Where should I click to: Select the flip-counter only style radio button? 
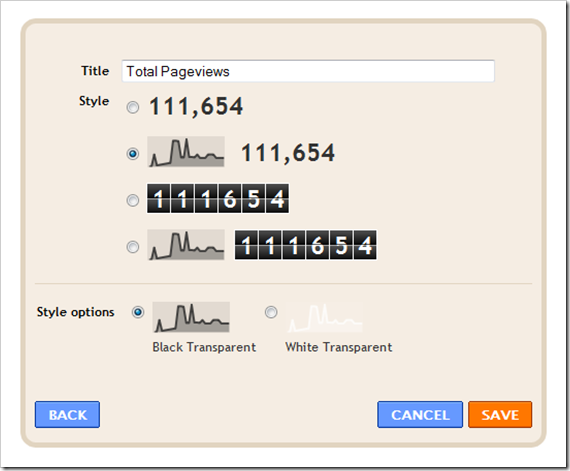pos(133,200)
